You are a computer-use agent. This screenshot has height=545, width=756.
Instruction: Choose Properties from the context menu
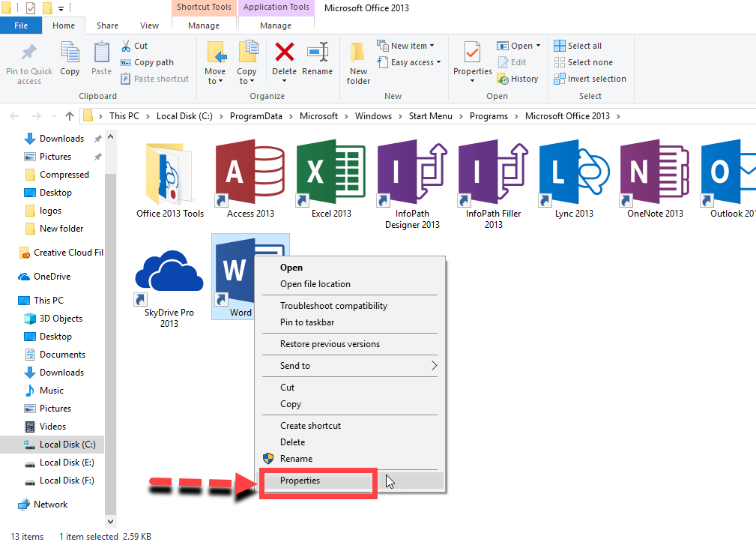pyautogui.click(x=300, y=481)
